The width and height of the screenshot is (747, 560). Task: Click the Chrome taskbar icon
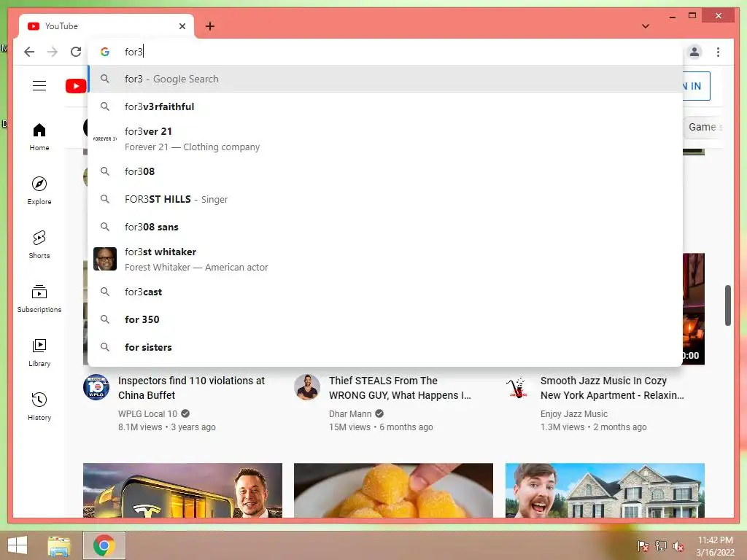tap(104, 545)
